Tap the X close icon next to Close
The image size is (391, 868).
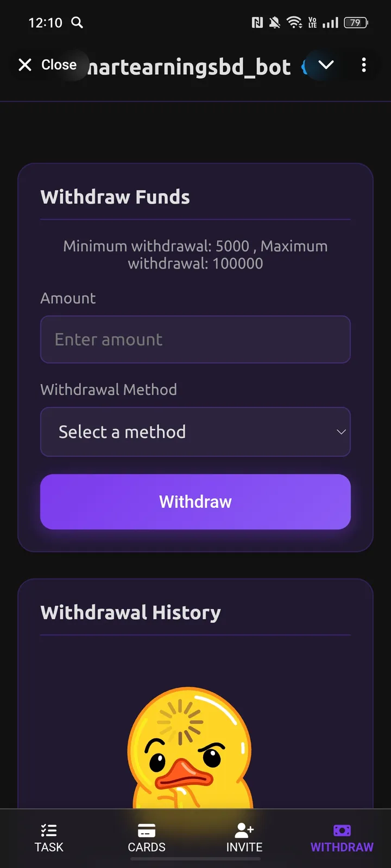tap(25, 65)
